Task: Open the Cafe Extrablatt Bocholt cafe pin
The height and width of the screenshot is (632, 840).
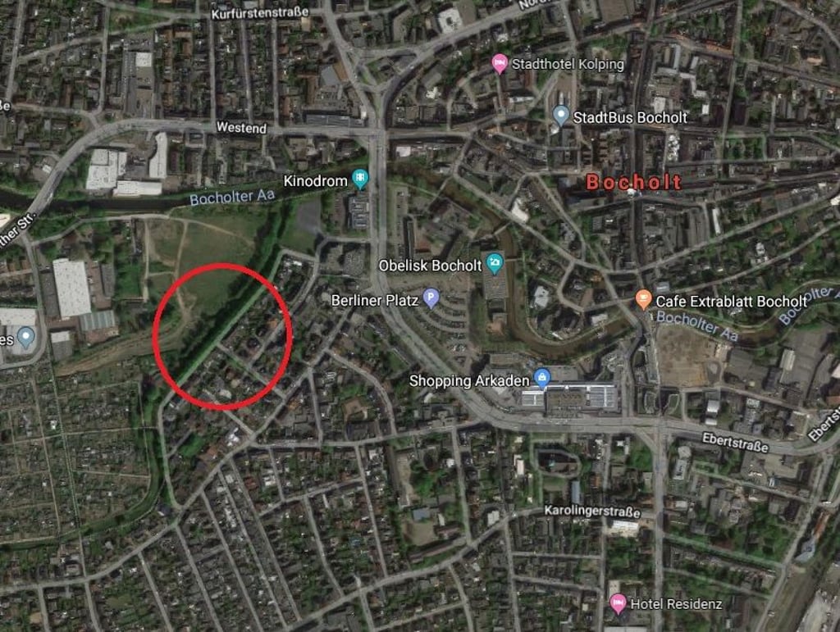Action: tap(643, 299)
